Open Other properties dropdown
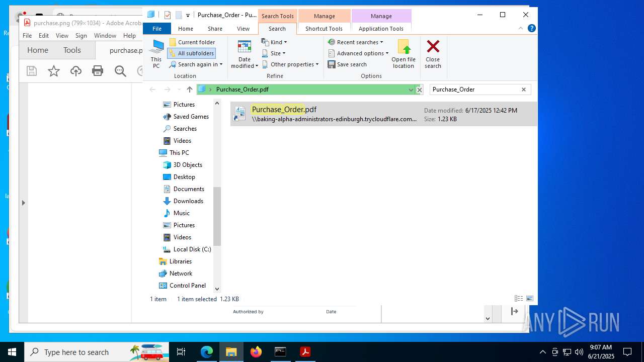This screenshot has width=644, height=362. [290, 64]
